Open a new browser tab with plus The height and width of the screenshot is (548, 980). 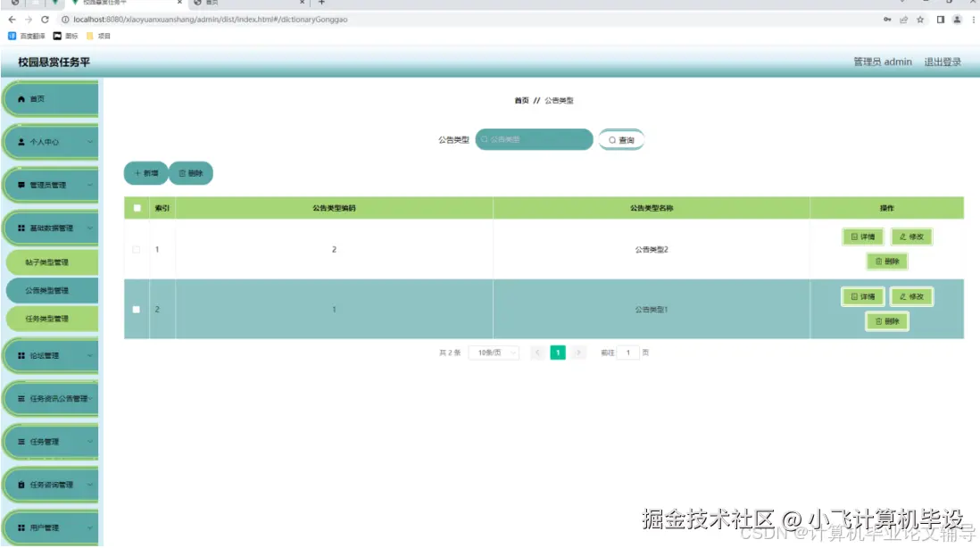(x=321, y=3)
